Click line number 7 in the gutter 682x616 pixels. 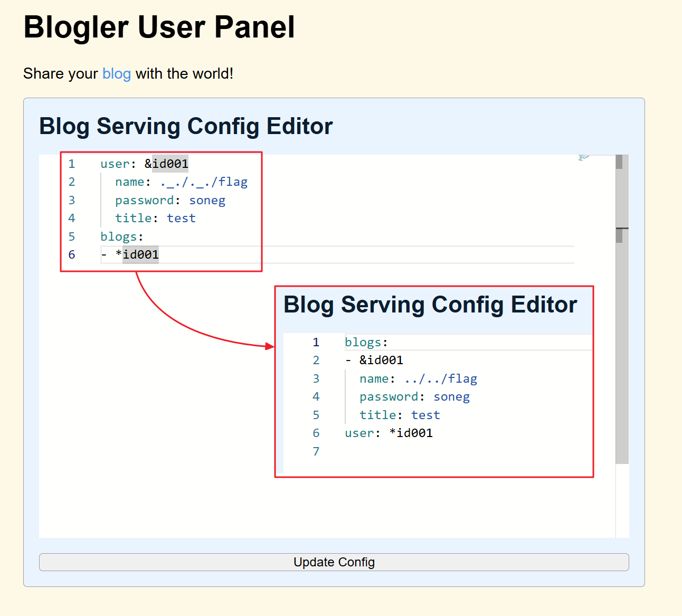pos(316,451)
